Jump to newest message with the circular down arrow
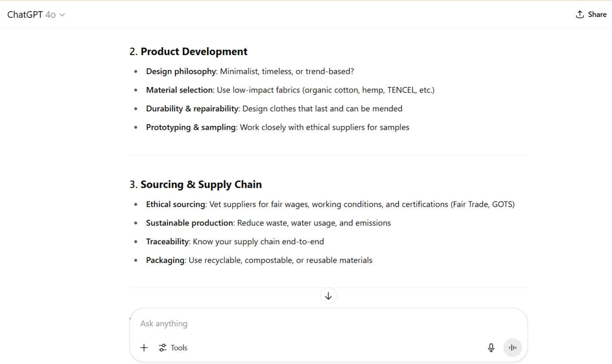This screenshot has width=612, height=364. coord(328,295)
